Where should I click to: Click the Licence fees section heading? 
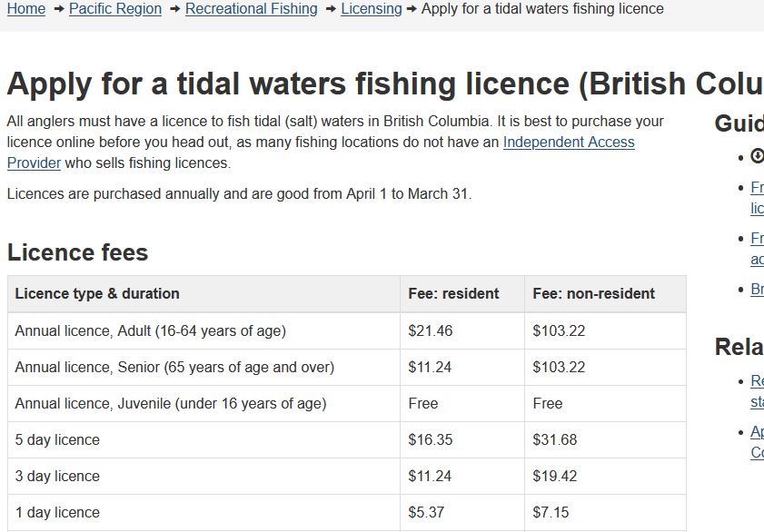click(x=77, y=252)
